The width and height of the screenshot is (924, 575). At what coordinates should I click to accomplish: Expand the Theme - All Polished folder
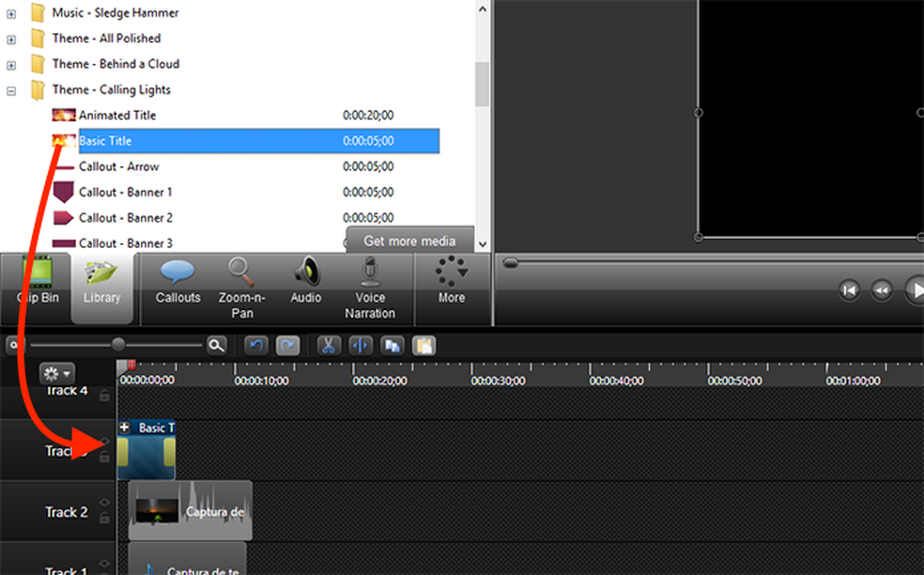9,39
